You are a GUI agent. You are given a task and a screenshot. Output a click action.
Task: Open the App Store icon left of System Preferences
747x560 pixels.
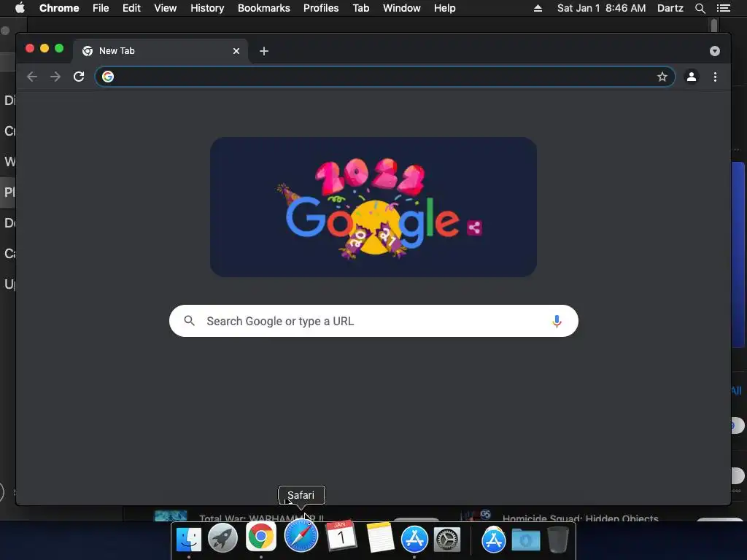point(414,539)
